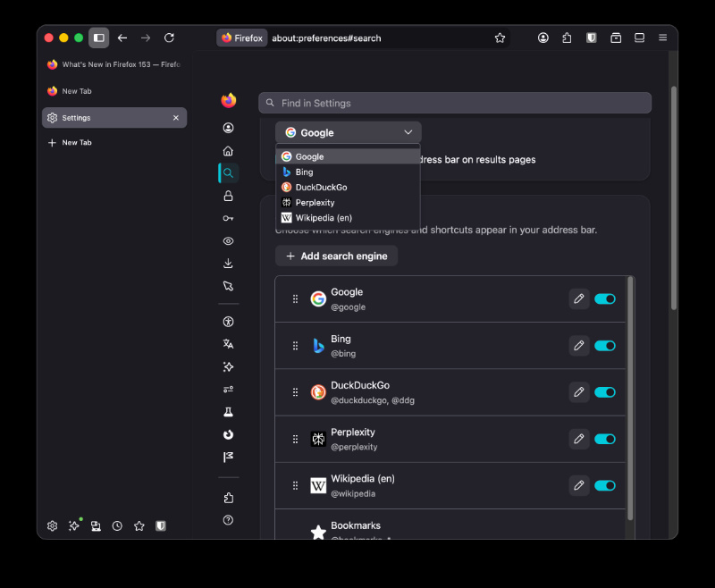Click the search engine list scrollbar
Viewport: 715px width, 588px height.
[630, 398]
